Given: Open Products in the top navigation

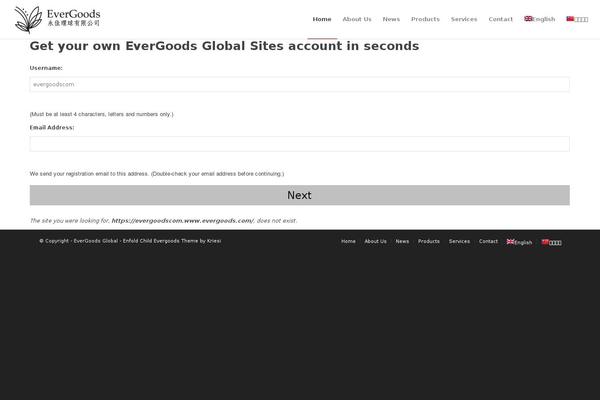Looking at the screenshot, I should tap(425, 19).
